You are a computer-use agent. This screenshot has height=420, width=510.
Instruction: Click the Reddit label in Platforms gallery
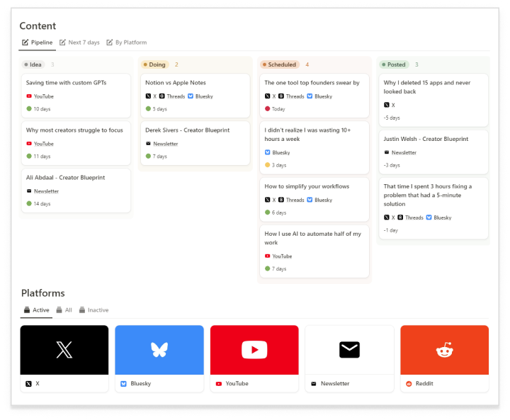pos(424,384)
